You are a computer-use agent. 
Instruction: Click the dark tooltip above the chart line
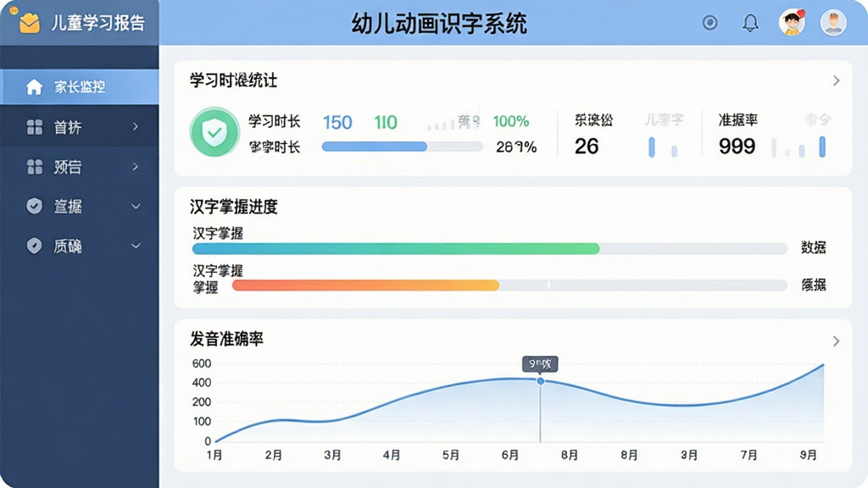pos(540,364)
